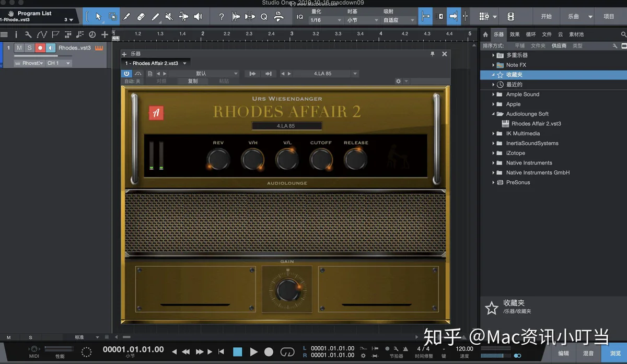Open the inspector 'i' icon
Viewport: 627px width, 364px height.
(x=16, y=34)
